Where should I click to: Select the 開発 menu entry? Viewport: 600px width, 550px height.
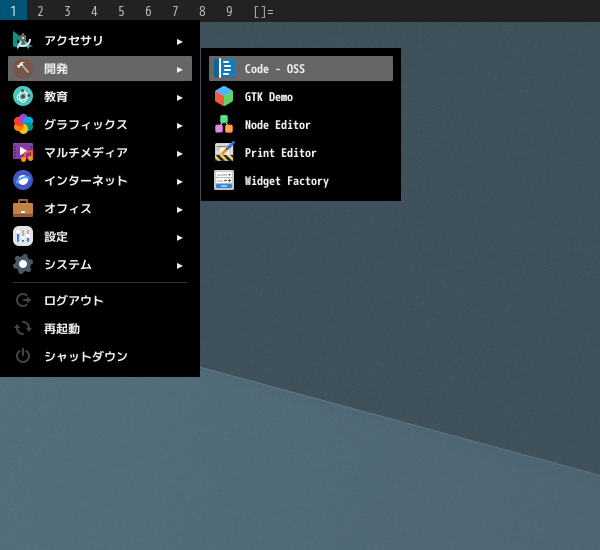(x=100, y=69)
